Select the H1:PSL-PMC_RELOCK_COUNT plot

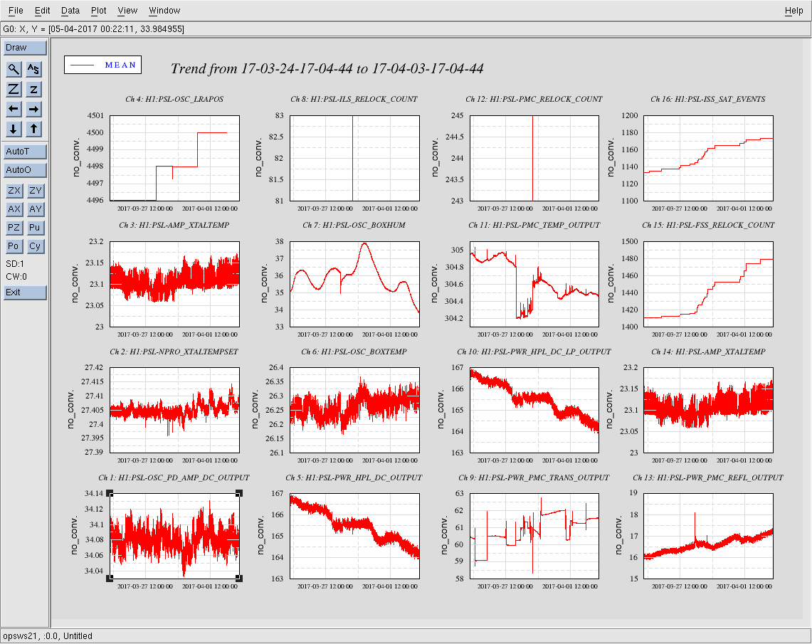tap(534, 158)
